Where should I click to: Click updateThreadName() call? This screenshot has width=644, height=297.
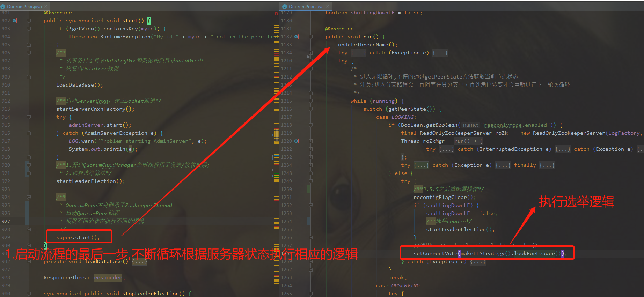click(368, 45)
